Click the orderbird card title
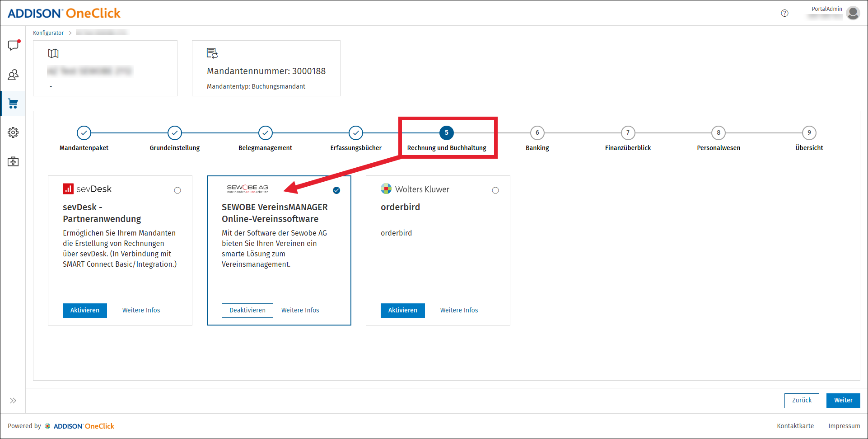The image size is (868, 439). (400, 207)
